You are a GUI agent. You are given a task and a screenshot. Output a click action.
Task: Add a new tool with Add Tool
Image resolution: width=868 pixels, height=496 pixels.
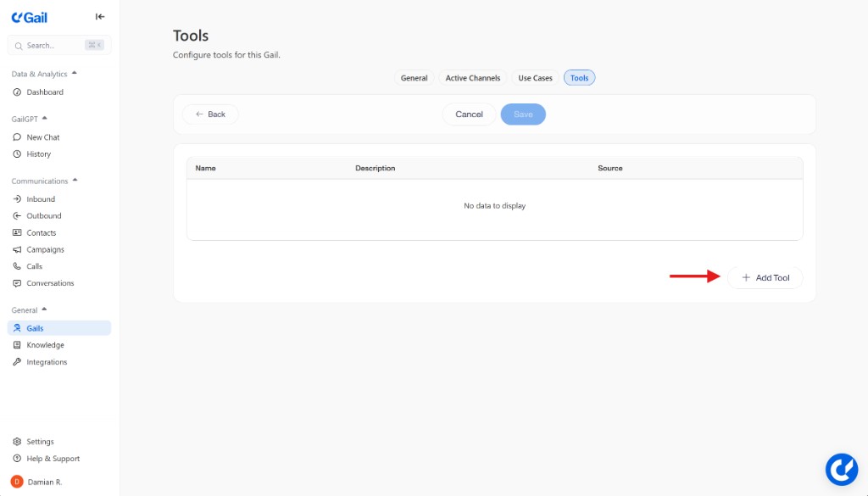[764, 277]
